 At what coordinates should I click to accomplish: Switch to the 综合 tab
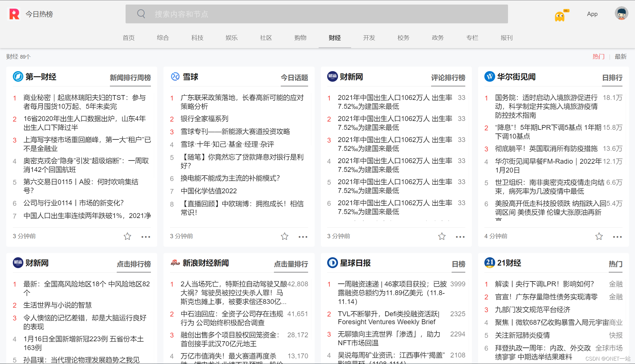coord(163,38)
